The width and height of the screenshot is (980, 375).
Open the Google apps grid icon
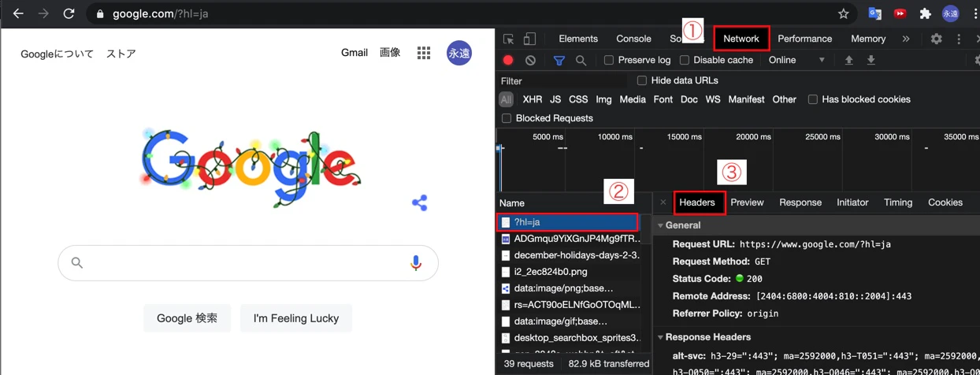(x=424, y=53)
